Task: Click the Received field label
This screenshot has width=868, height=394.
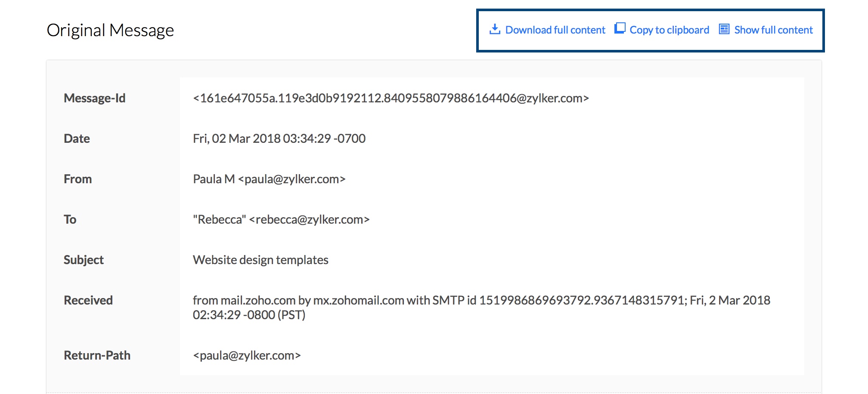Action: pyautogui.click(x=88, y=300)
